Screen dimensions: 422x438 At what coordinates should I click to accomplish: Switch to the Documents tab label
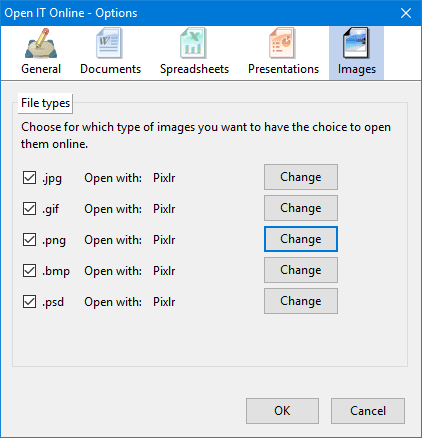(110, 69)
